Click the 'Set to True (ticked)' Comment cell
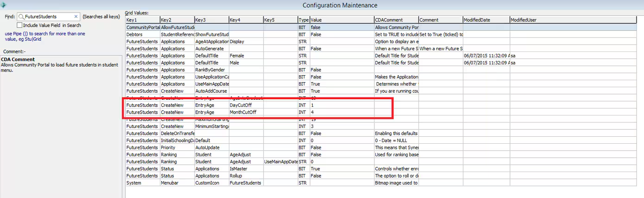 coord(441,34)
